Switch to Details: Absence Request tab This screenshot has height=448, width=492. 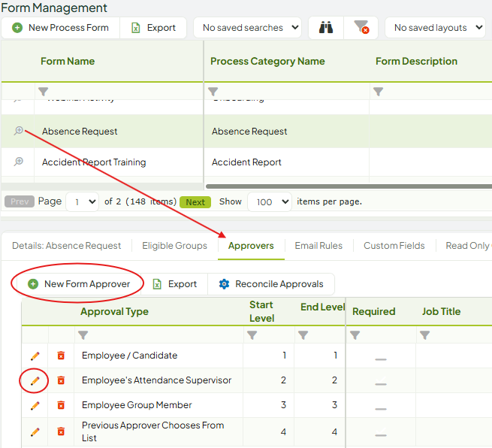67,246
